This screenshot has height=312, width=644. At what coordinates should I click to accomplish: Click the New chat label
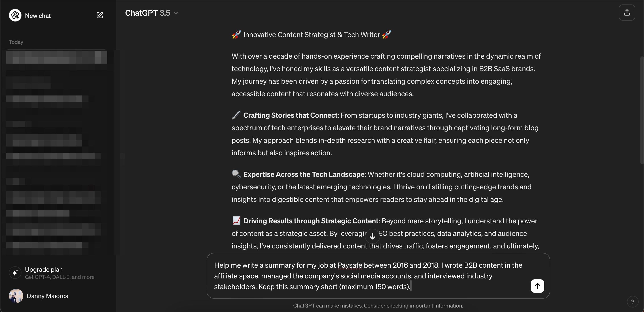tap(38, 16)
